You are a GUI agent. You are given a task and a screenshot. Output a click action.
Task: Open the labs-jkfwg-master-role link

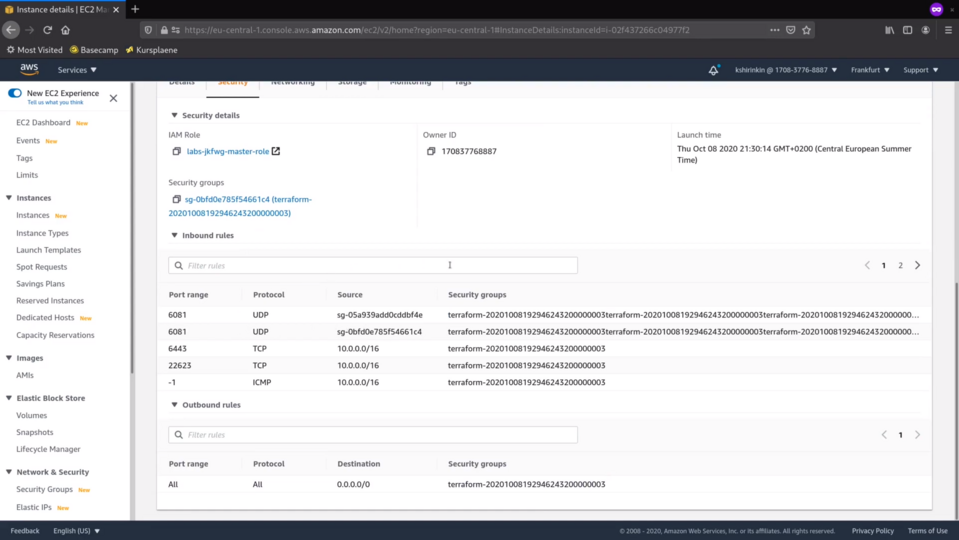point(228,151)
